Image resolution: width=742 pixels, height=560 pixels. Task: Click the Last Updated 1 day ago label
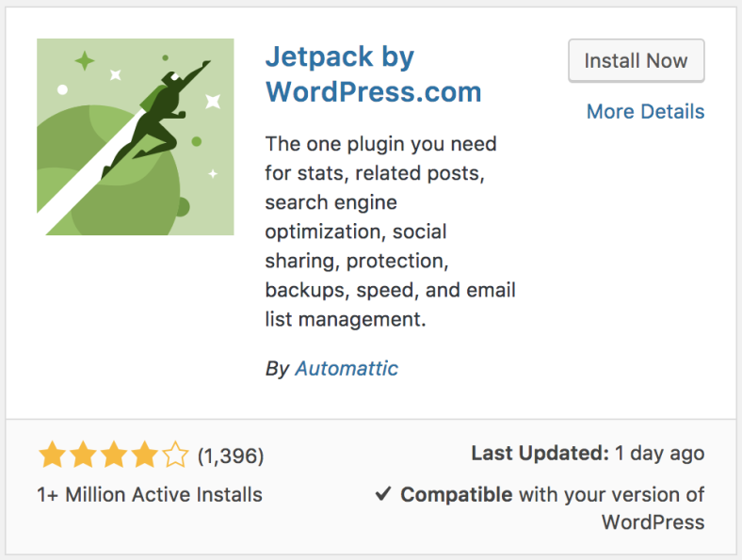[x=588, y=453]
